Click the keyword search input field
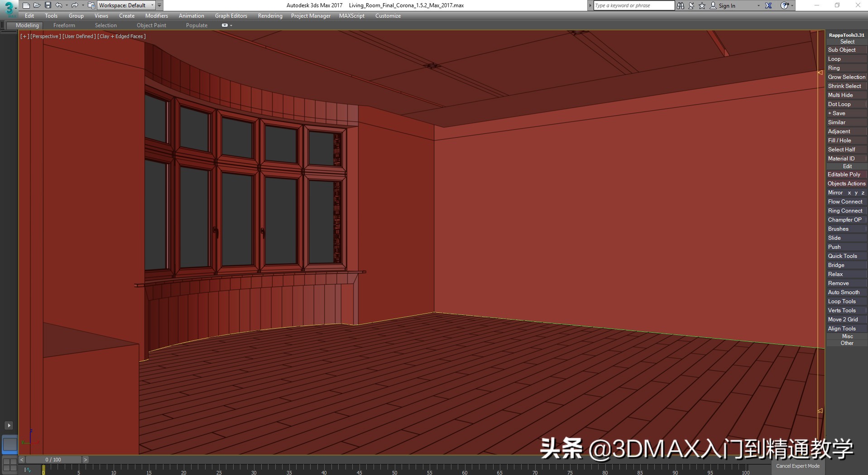The image size is (868, 475). coord(634,5)
